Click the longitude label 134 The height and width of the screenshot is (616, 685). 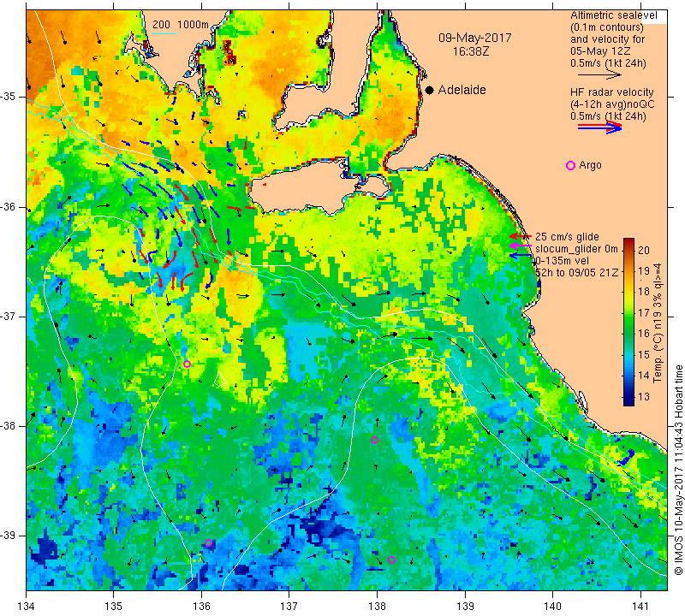coord(27,607)
